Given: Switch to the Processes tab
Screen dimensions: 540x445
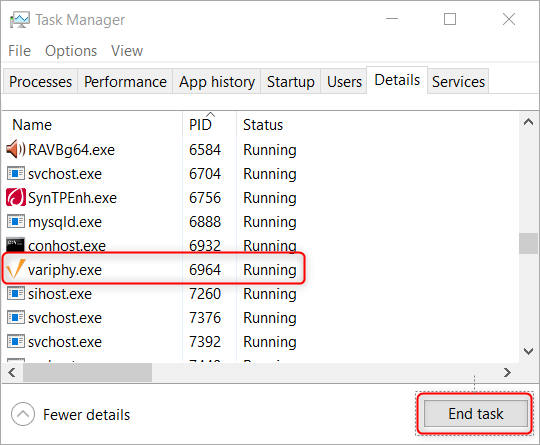Looking at the screenshot, I should pyautogui.click(x=41, y=82).
